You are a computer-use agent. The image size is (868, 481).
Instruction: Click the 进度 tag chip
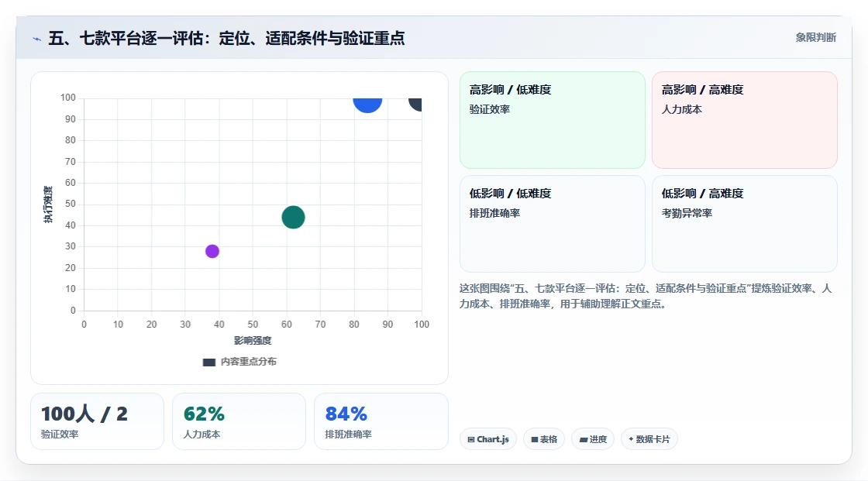point(592,439)
